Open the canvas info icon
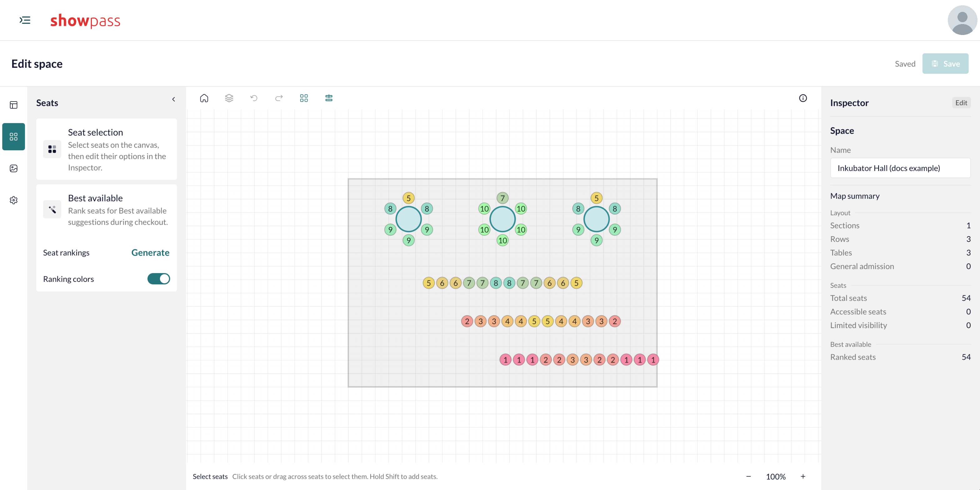The width and height of the screenshot is (980, 490). click(x=803, y=98)
